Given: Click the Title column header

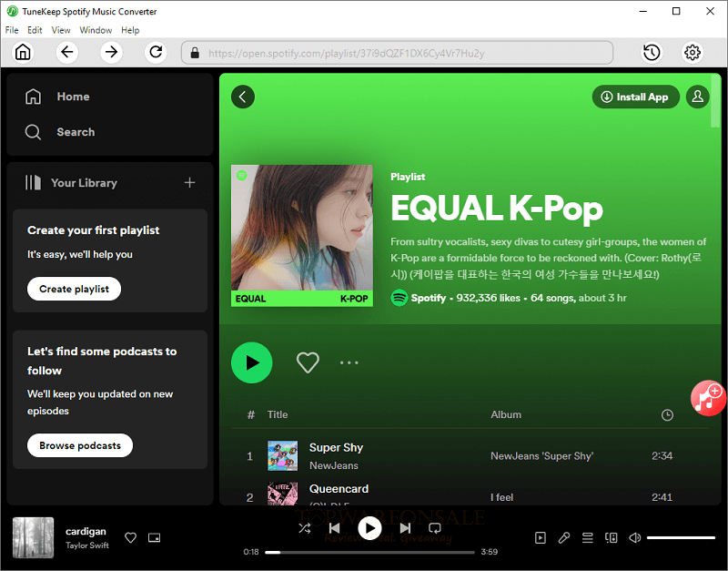Looking at the screenshot, I should click(x=278, y=414).
